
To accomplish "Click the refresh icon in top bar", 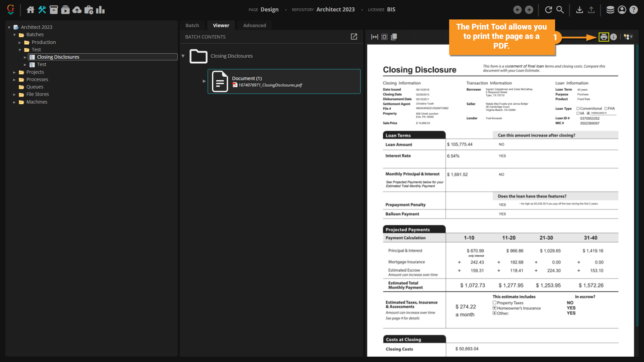I will (x=548, y=10).
